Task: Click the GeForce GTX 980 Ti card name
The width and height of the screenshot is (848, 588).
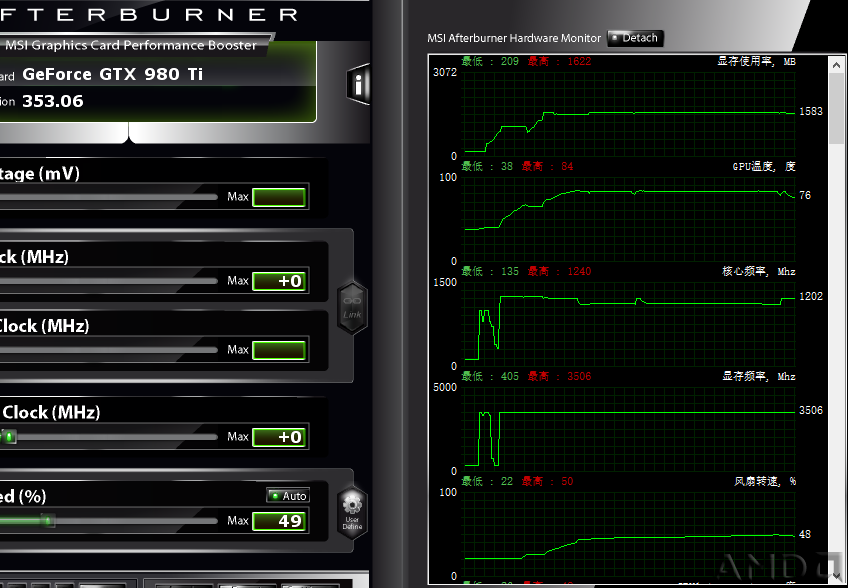Action: (112, 74)
